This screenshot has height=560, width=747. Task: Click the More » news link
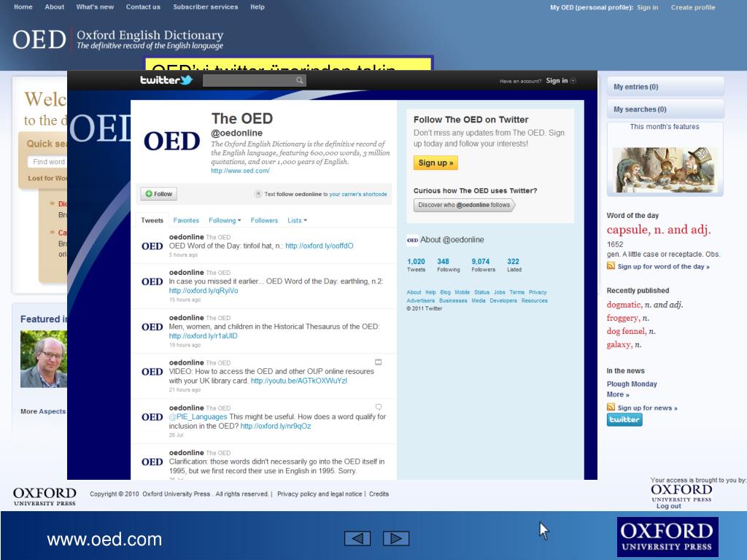618,394
